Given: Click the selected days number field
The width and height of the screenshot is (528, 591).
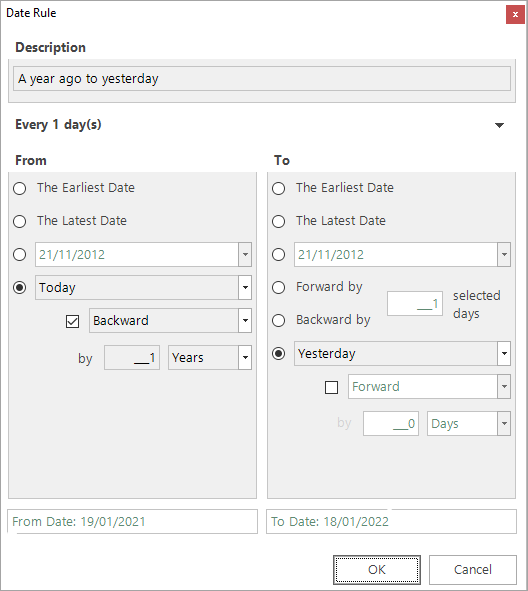Looking at the screenshot, I should tap(415, 303).
